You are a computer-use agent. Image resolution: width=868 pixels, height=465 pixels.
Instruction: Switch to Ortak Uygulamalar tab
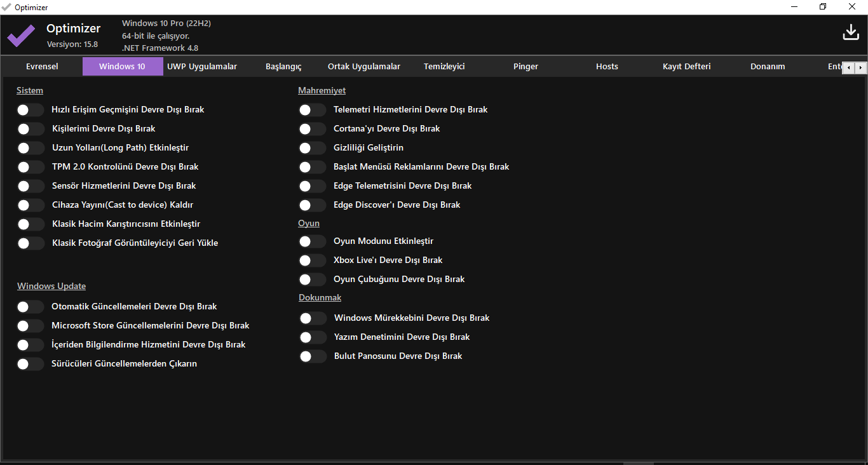[x=364, y=67]
